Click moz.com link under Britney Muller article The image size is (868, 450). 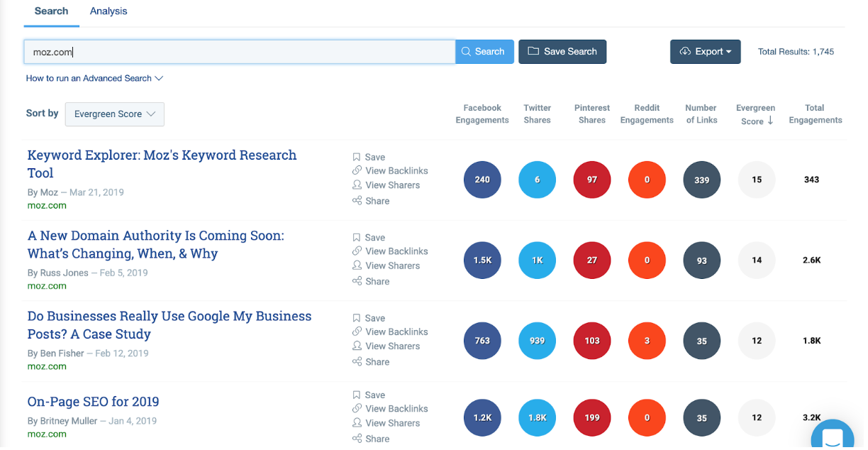click(47, 434)
